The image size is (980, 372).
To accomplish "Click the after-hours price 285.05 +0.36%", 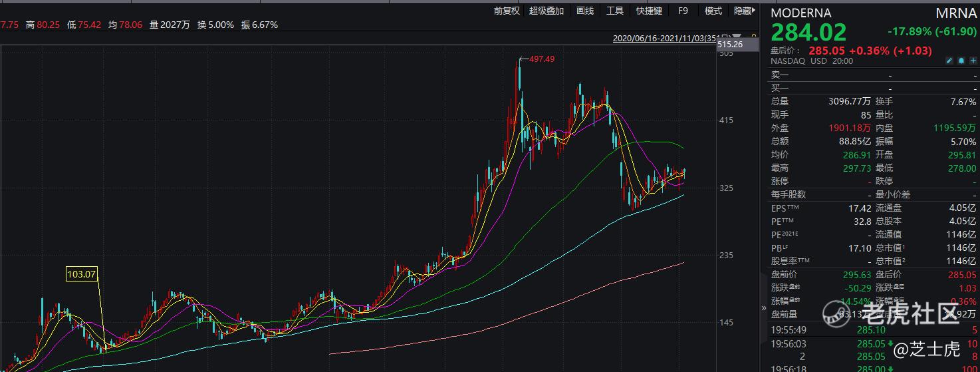I will pyautogui.click(x=870, y=51).
